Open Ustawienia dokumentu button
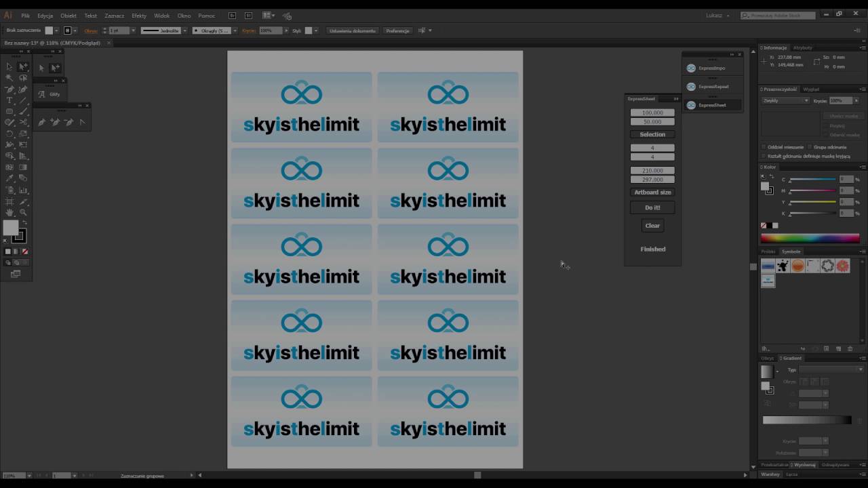The image size is (868, 488). pyautogui.click(x=352, y=30)
